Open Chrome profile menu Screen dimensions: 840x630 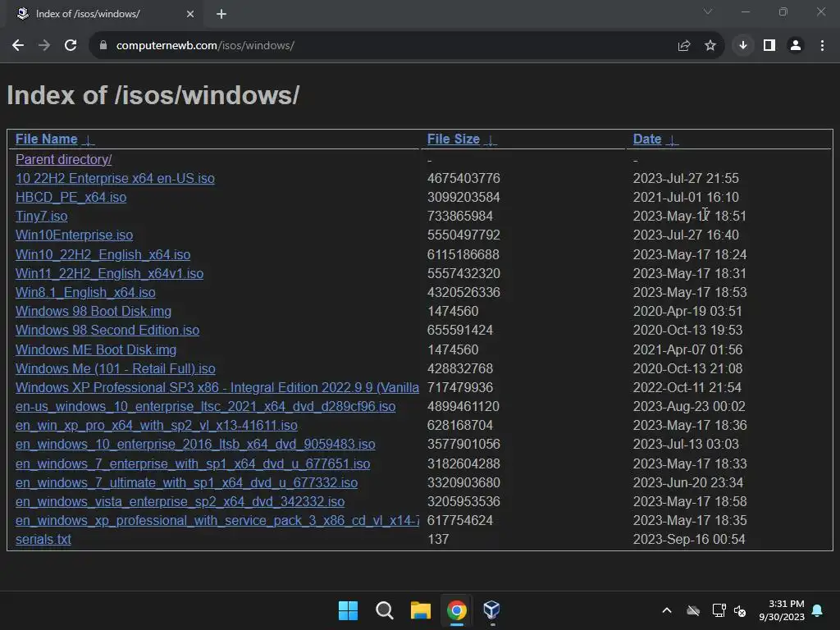(796, 46)
